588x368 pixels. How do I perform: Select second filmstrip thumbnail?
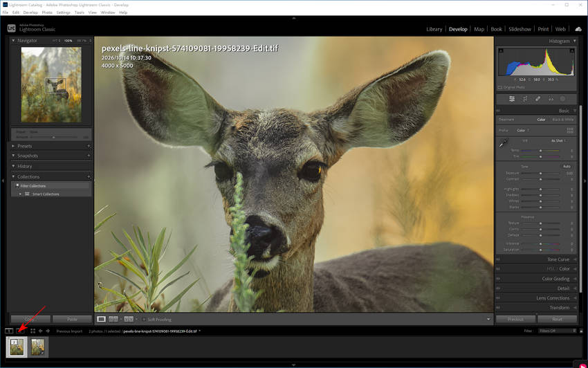pyautogui.click(x=37, y=347)
